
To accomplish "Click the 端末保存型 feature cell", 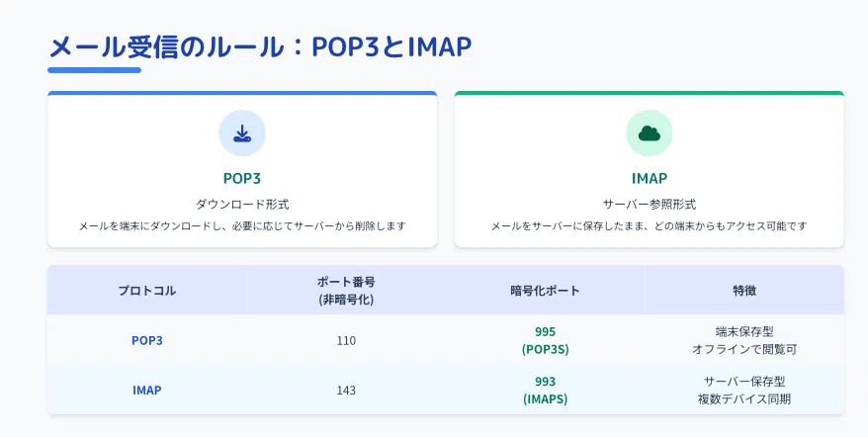I will pos(744,340).
